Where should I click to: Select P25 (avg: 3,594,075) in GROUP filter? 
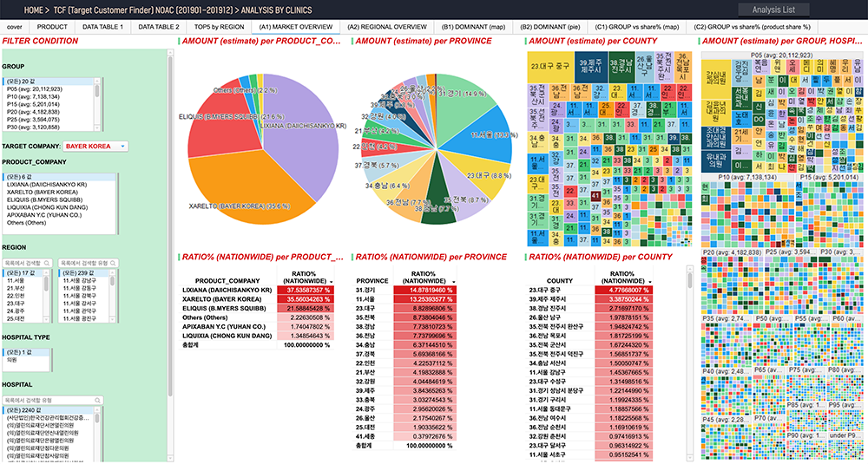tap(48, 120)
